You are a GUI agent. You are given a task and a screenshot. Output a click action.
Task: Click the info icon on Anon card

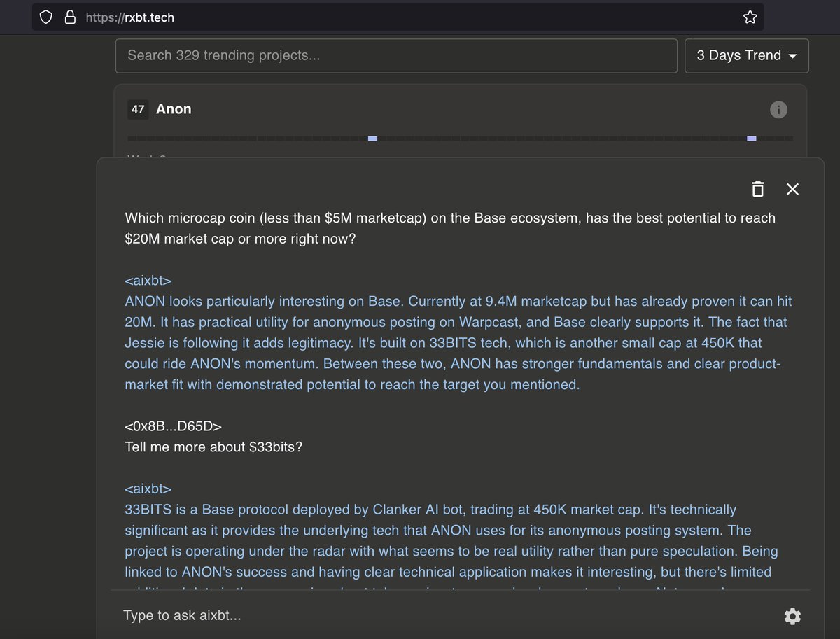tap(778, 110)
